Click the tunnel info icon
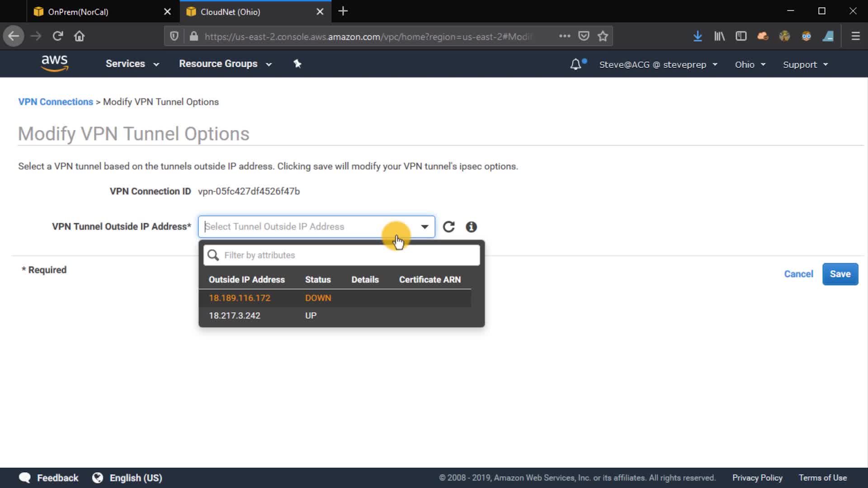This screenshot has width=868, height=488. (471, 227)
